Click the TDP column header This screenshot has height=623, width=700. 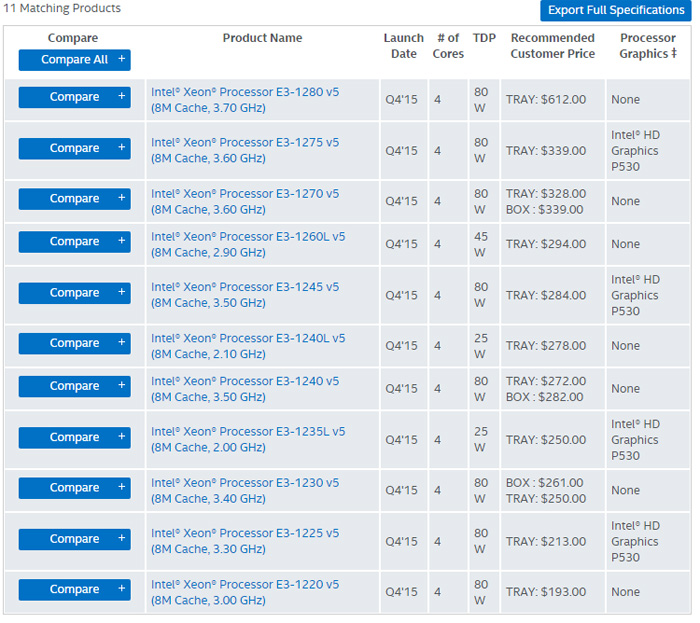[484, 38]
